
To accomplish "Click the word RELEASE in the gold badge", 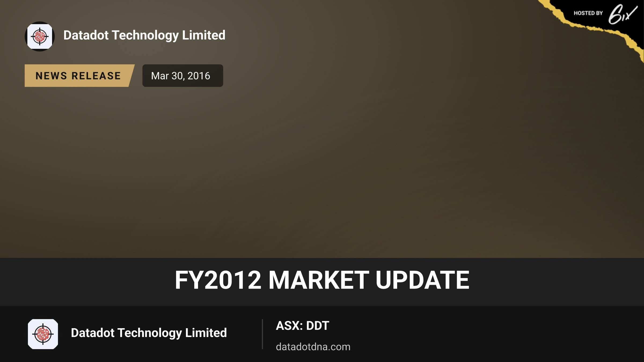I will (96, 76).
